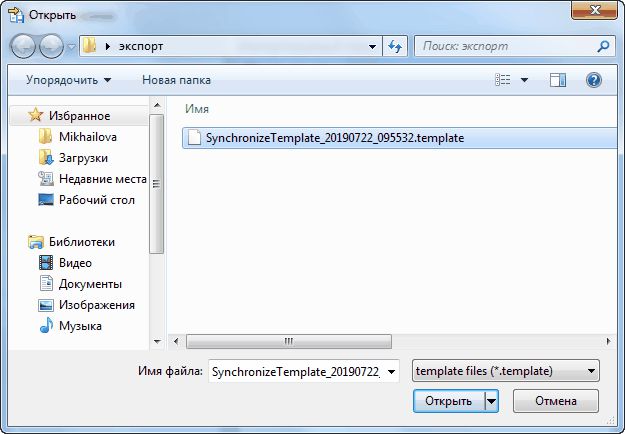The image size is (625, 434).
Task: Open help via question mark icon
Action: click(593, 80)
